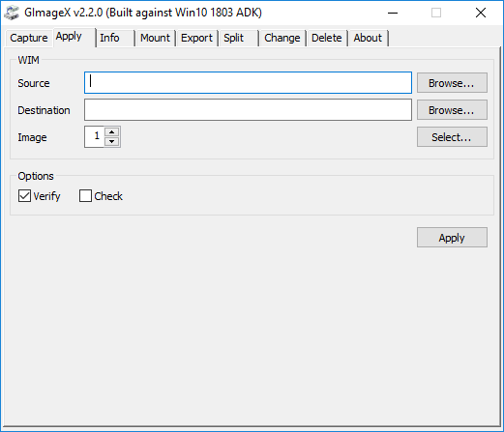Decrease the Image index with down arrow
Screen dimensions: 504x432
[x=112, y=142]
